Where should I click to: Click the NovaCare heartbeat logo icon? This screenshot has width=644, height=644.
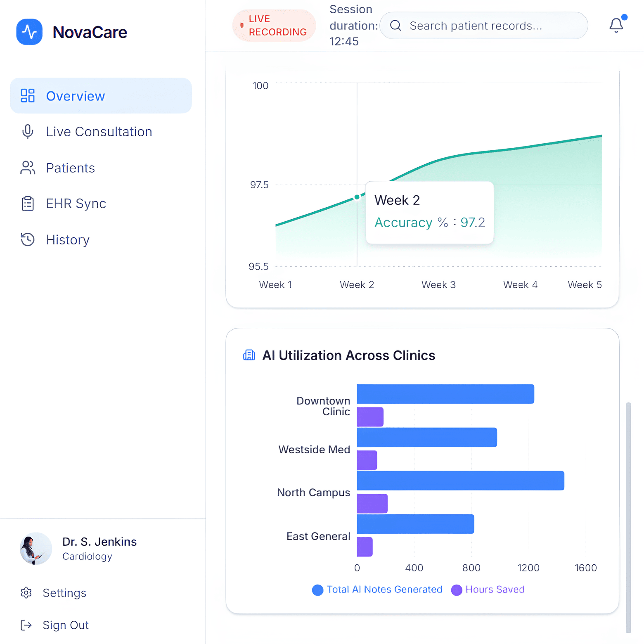click(x=29, y=32)
